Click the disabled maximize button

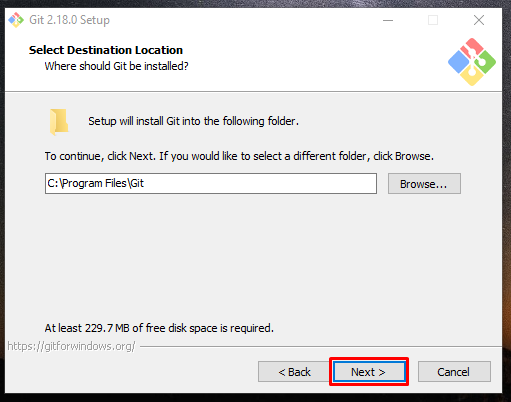click(433, 20)
